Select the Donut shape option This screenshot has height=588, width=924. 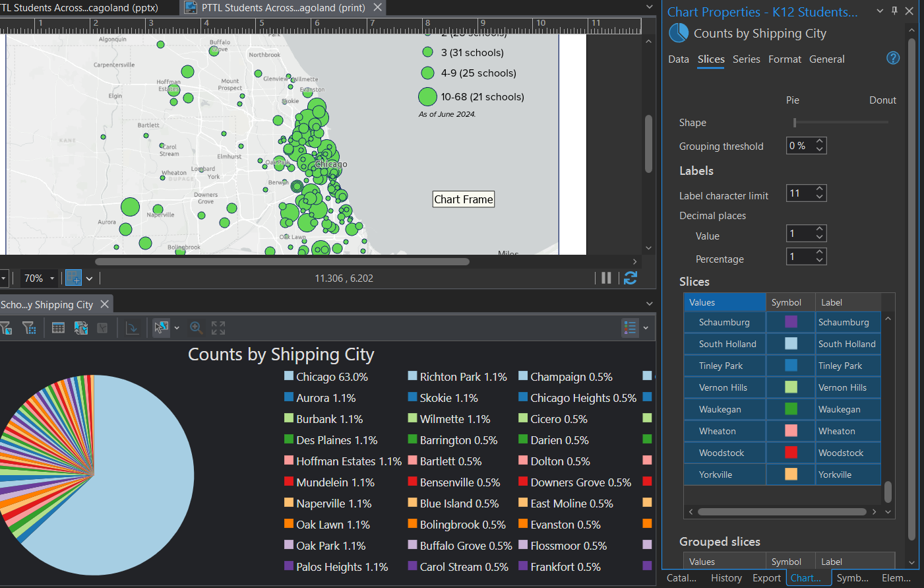coord(882,100)
